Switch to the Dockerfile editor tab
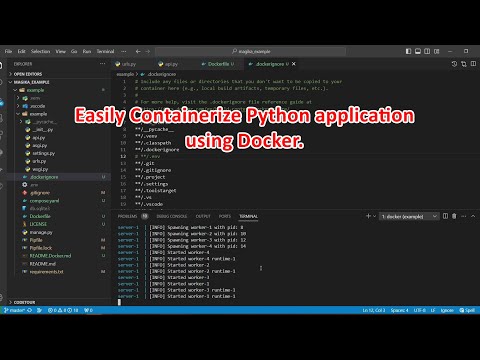 point(218,64)
